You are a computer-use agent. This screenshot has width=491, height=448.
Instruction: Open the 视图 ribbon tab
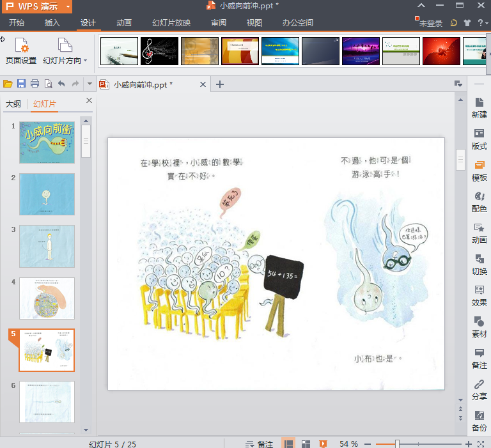254,22
